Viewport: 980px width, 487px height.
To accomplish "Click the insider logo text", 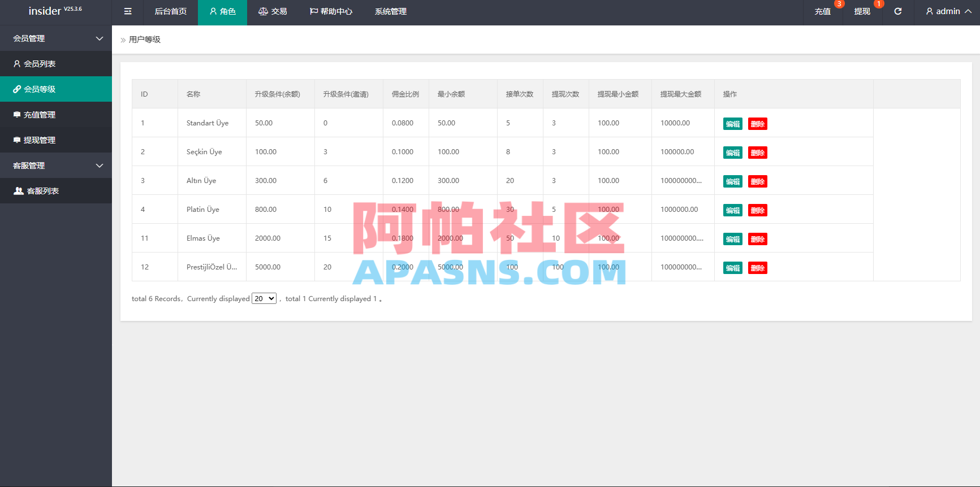I will pos(45,11).
